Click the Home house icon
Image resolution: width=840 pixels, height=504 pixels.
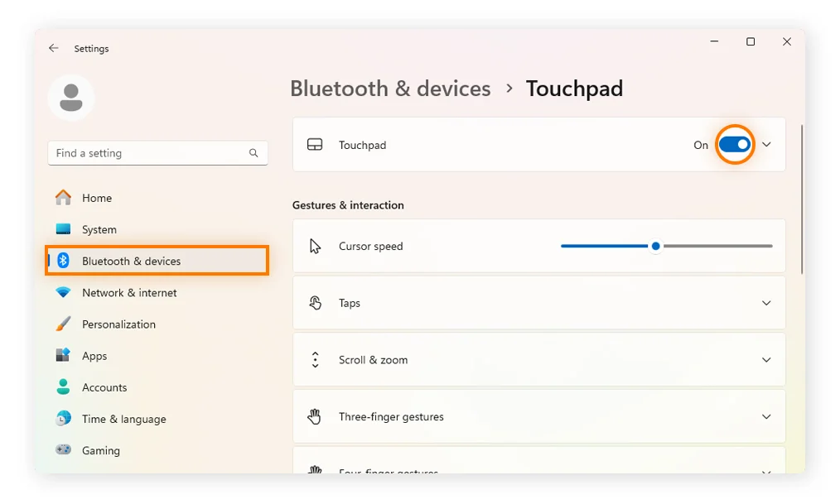click(63, 198)
